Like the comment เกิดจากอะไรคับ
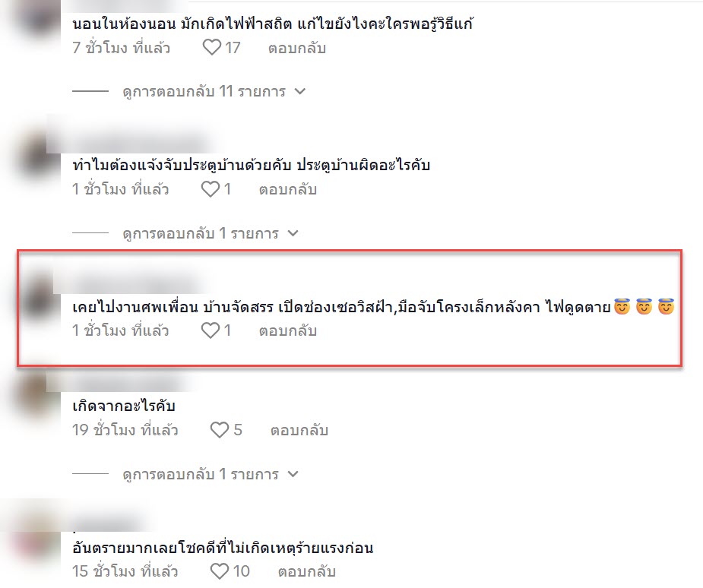 coord(220,430)
